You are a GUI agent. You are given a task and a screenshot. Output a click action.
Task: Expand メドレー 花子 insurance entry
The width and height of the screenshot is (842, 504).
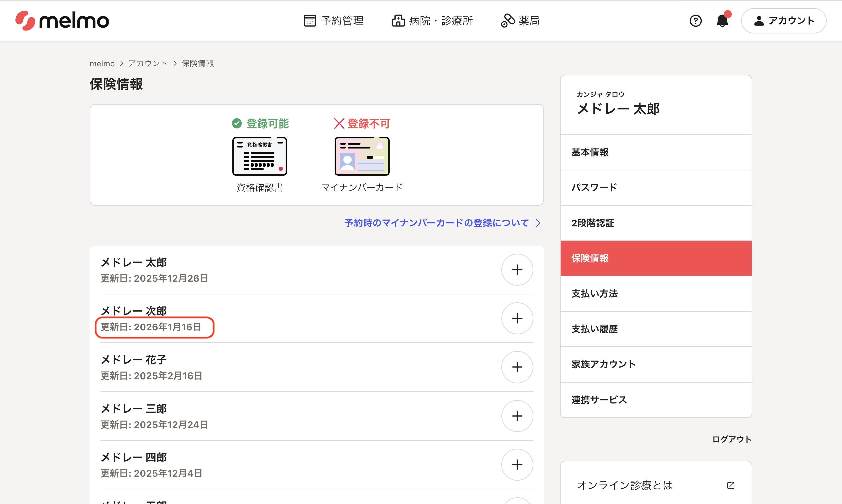[517, 367]
